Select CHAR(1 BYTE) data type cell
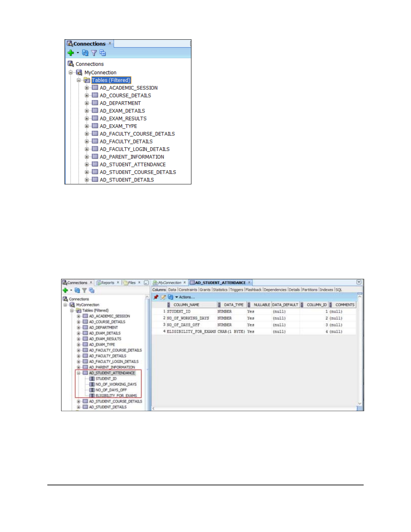This screenshot has width=411, height=532. point(231,331)
